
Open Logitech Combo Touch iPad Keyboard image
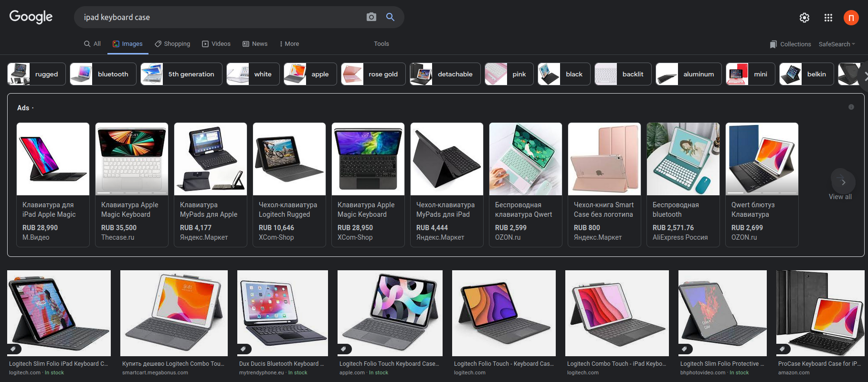pyautogui.click(x=617, y=313)
